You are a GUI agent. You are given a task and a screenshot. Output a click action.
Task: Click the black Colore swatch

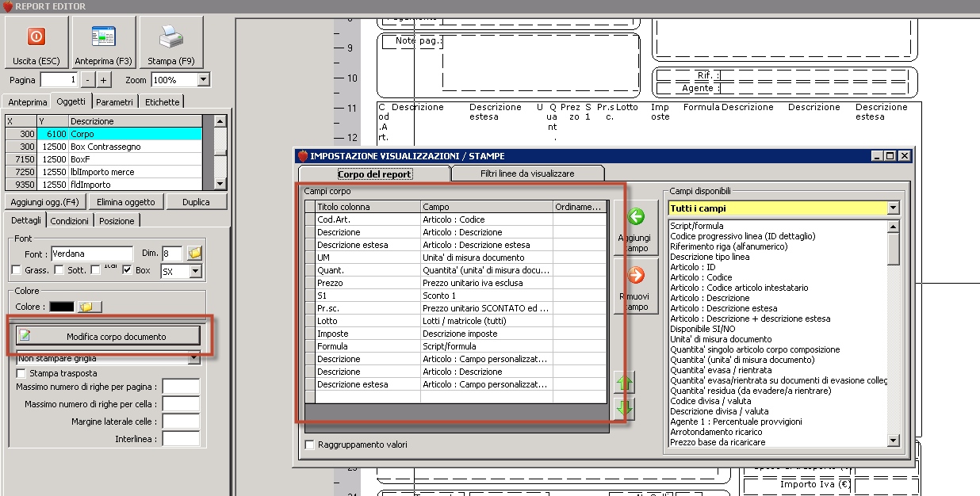tap(61, 307)
